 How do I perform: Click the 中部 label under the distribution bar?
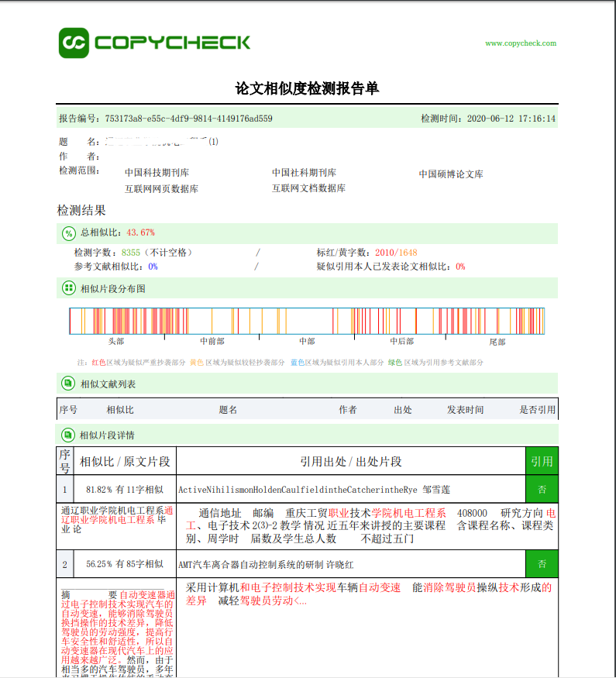pos(307,342)
